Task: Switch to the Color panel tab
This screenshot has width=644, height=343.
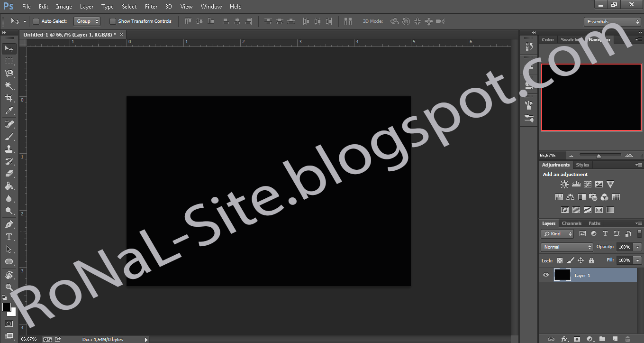Action: coord(548,40)
